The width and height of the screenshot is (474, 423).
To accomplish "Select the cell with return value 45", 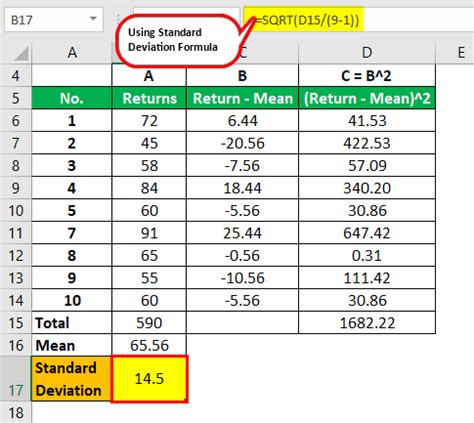I will coord(149,143).
